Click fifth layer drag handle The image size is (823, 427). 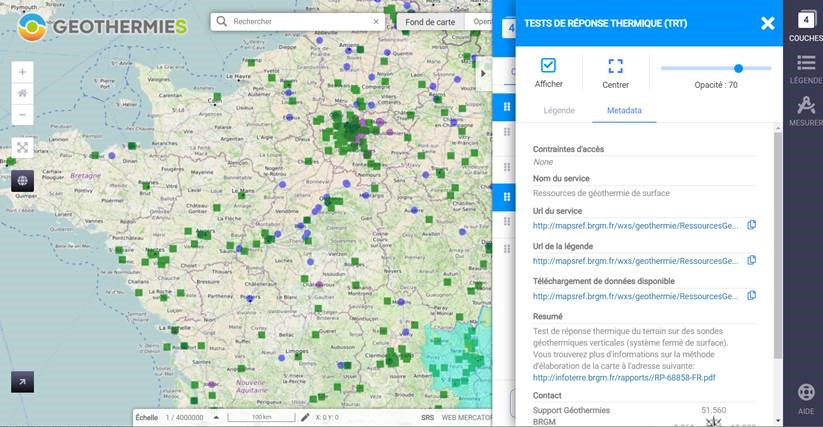point(507,221)
